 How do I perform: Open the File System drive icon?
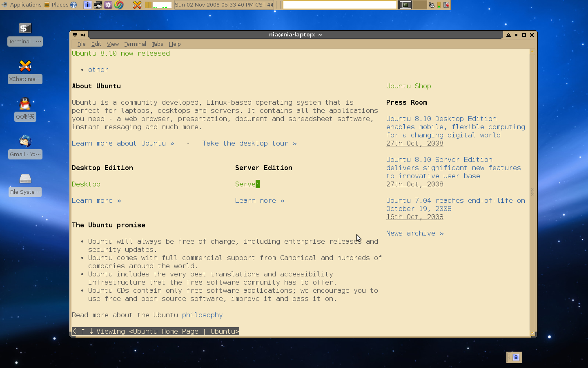tap(25, 179)
